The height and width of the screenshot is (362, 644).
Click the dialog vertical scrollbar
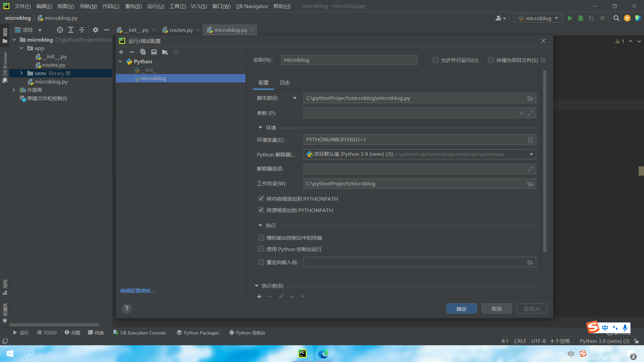pyautogui.click(x=544, y=161)
